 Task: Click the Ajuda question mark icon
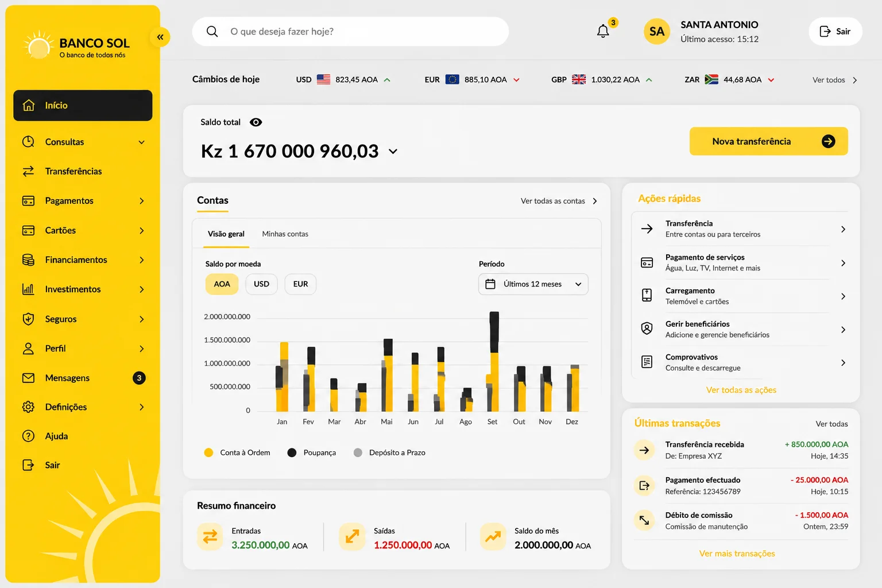(28, 436)
